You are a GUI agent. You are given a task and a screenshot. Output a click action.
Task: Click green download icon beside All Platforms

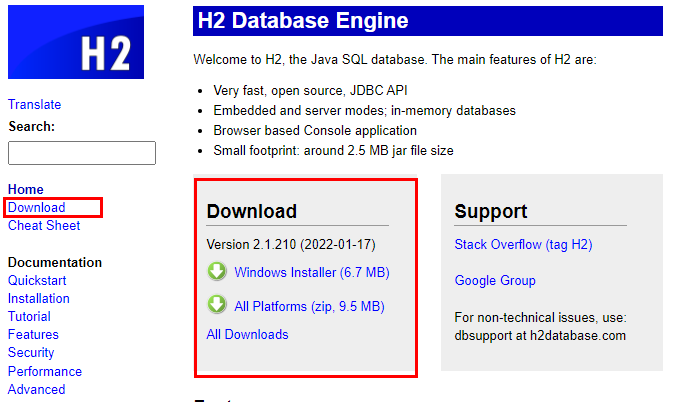click(x=217, y=304)
